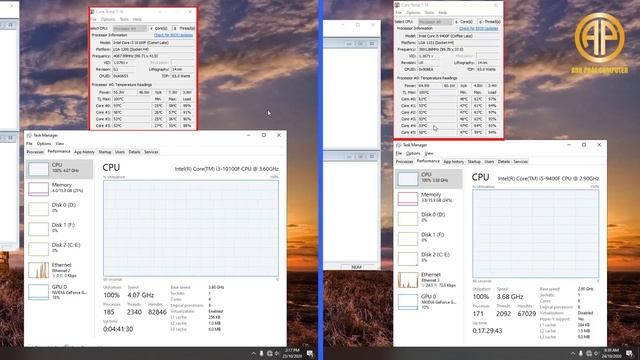Select CPU item in i5-9400F Task Manager sidebar
Viewport: 640px width, 360px height.
429,179
